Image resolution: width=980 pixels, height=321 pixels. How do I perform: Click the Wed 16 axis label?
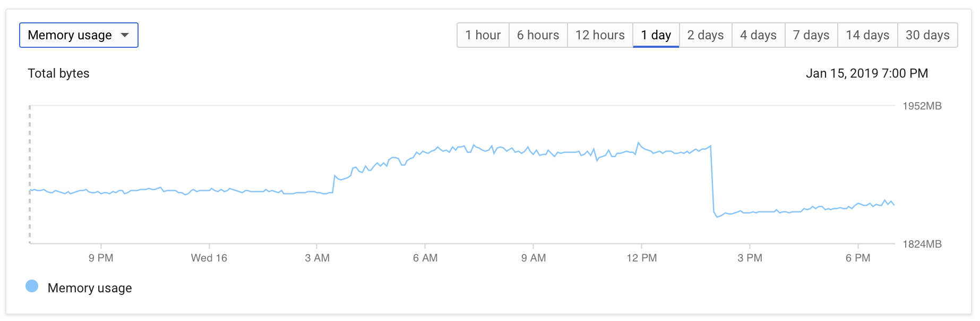[x=209, y=258]
